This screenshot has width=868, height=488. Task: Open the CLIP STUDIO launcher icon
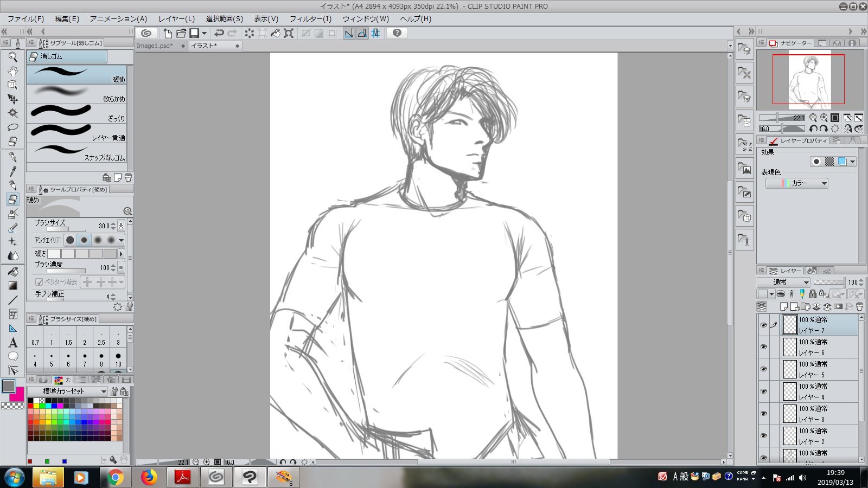(146, 33)
